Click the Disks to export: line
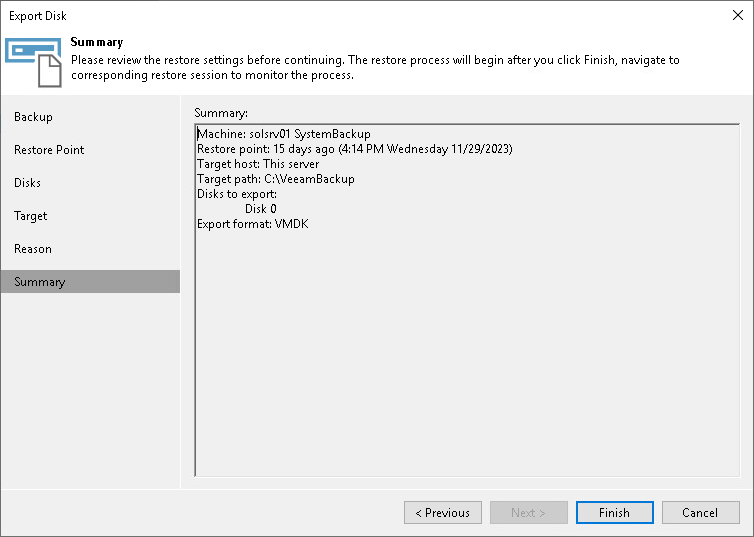Image resolution: width=754 pixels, height=537 pixels. coord(237,194)
